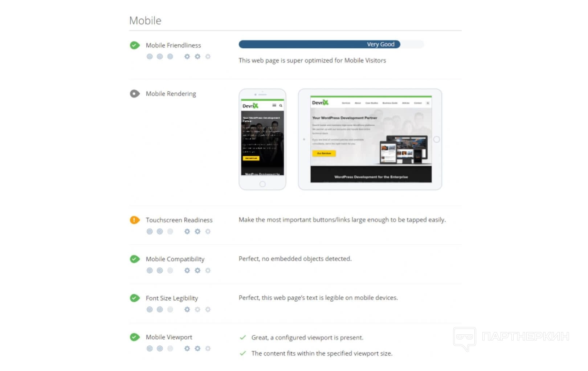Click first target icon under Touchscreen Readiness

tap(150, 232)
